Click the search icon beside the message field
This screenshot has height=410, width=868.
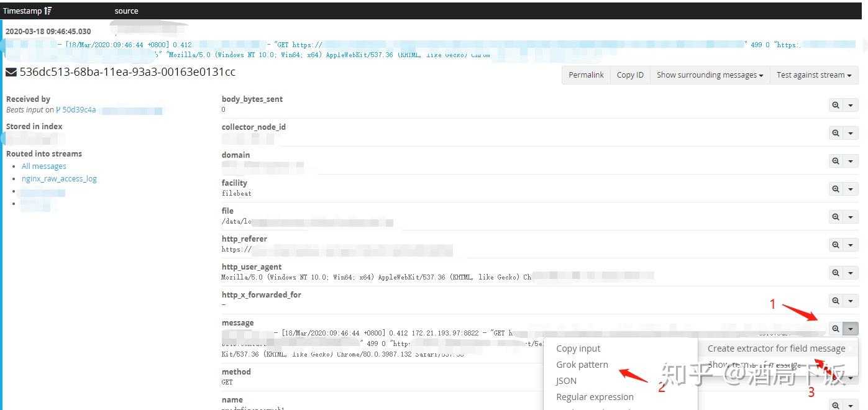tap(836, 328)
